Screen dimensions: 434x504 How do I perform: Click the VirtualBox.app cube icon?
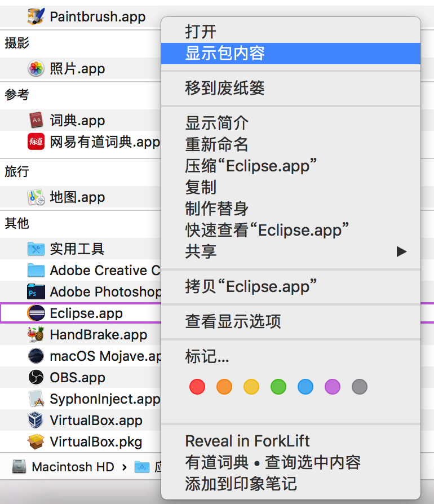point(36,420)
